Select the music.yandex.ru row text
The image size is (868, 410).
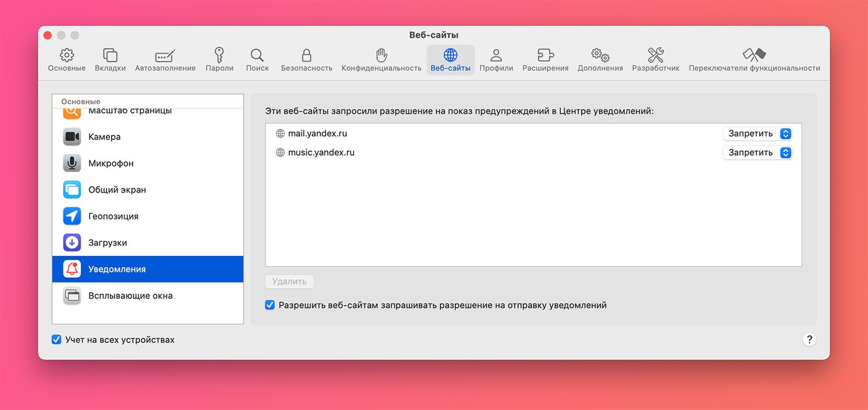click(x=321, y=153)
